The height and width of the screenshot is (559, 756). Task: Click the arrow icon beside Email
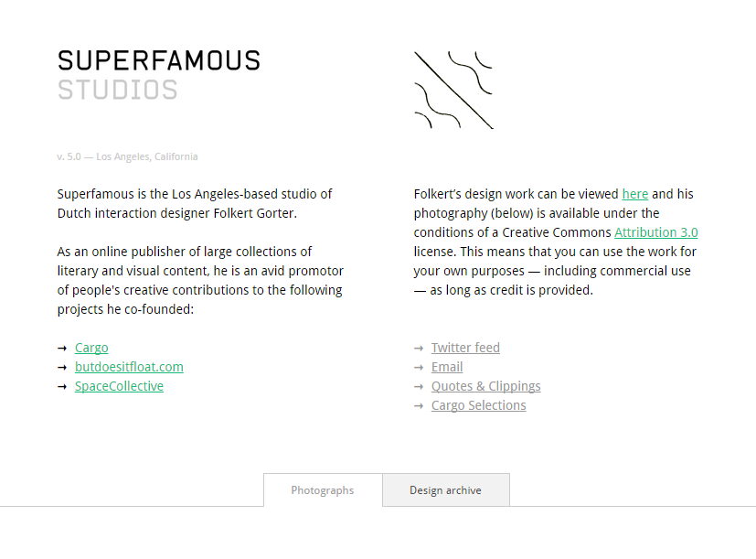coord(419,367)
